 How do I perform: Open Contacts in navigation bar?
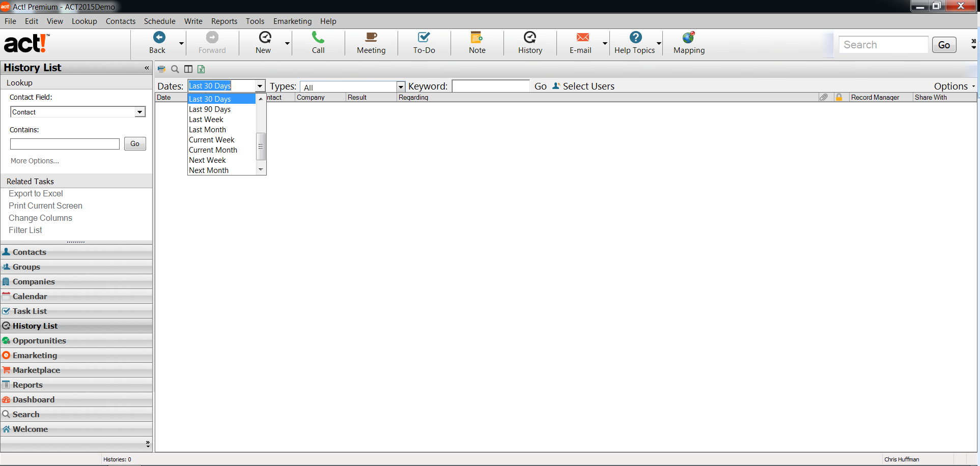(x=76, y=252)
